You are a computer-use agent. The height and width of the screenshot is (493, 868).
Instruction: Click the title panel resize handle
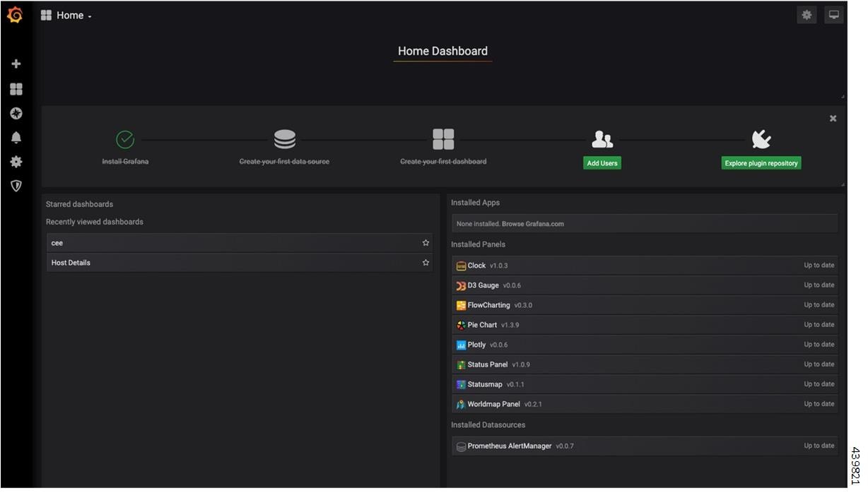(x=842, y=95)
